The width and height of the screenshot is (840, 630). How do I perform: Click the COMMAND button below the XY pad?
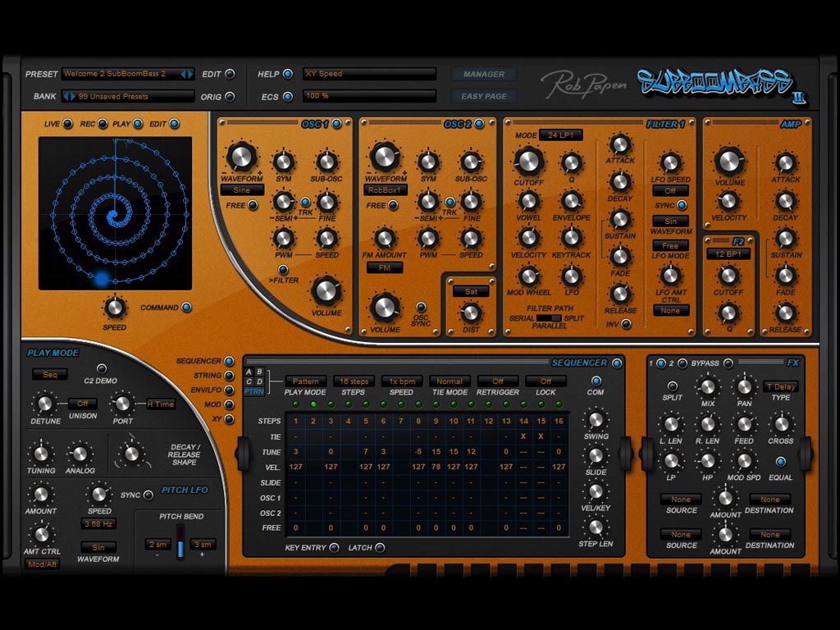point(186,308)
